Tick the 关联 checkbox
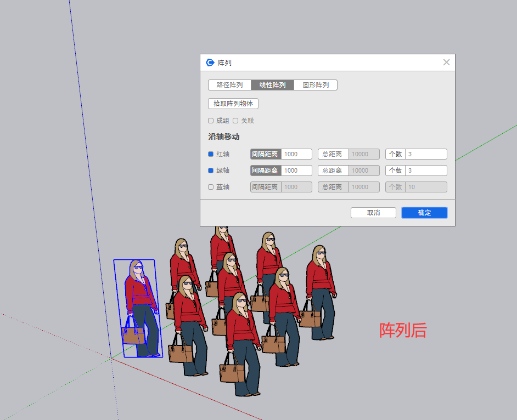The height and width of the screenshot is (420, 517). pos(235,121)
